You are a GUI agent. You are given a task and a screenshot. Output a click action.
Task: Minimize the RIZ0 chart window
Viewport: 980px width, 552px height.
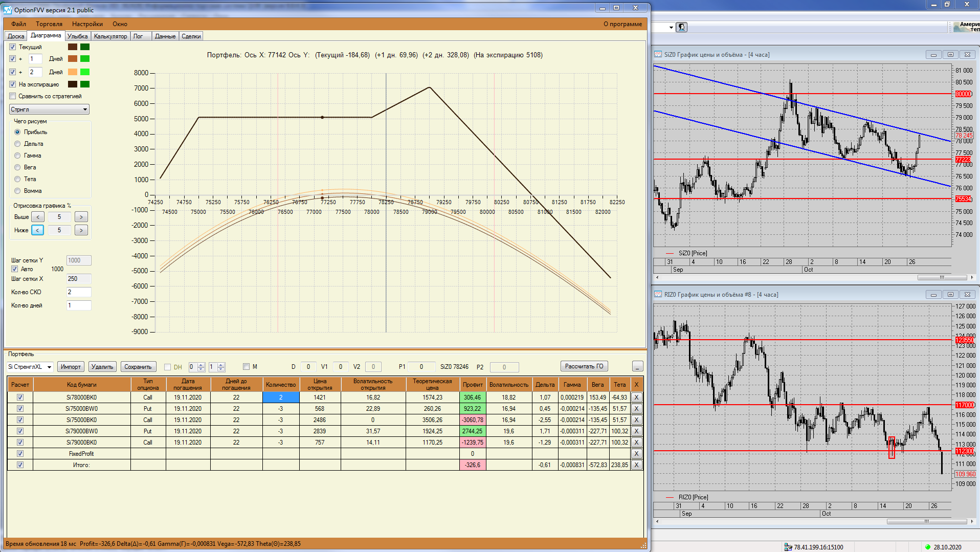click(933, 295)
